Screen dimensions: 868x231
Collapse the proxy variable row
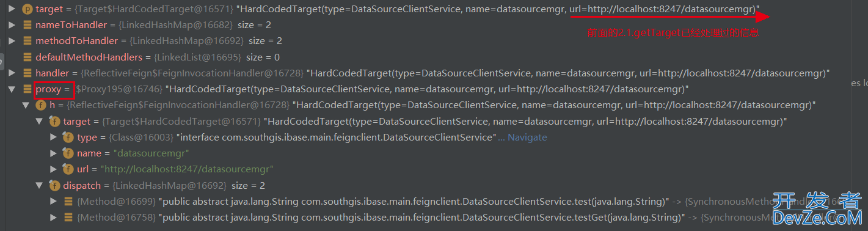pos(12,89)
